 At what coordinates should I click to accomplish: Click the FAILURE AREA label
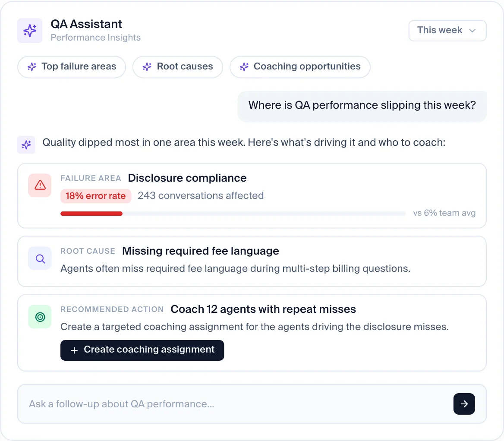91,178
